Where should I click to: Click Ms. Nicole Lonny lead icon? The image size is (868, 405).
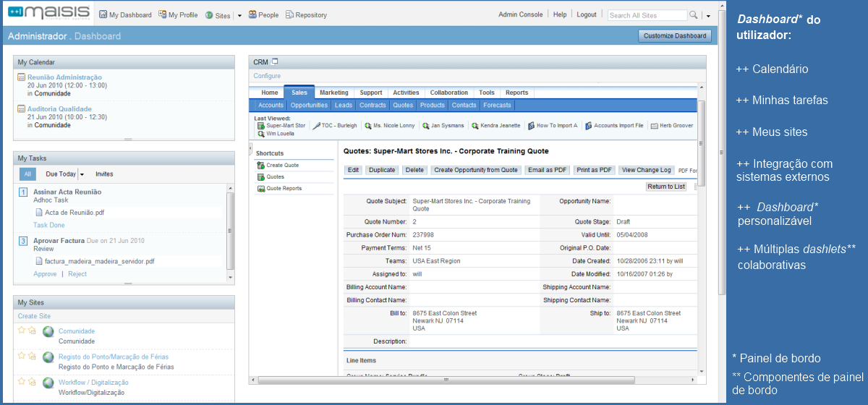[368, 125]
